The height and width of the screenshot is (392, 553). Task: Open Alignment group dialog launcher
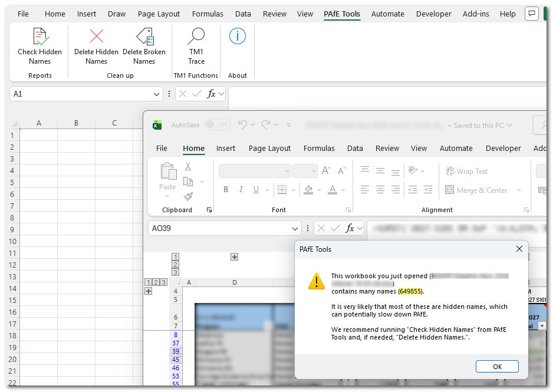point(526,210)
